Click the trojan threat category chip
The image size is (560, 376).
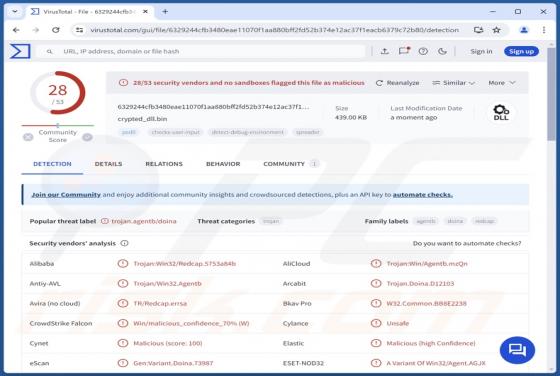[271, 221]
